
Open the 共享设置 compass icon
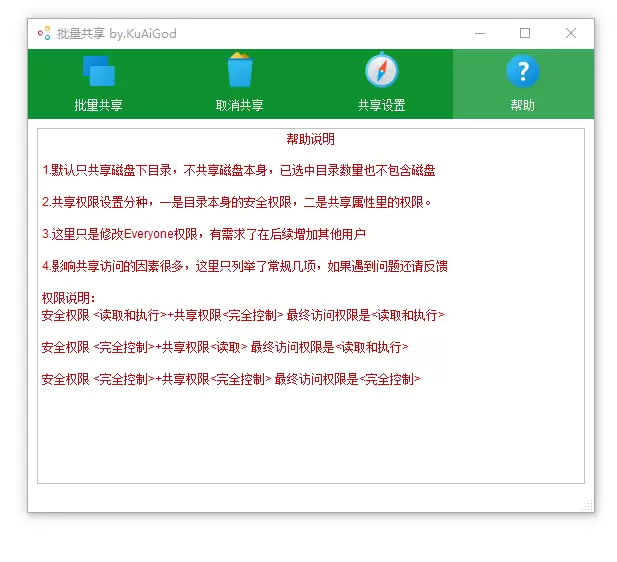(x=381, y=70)
